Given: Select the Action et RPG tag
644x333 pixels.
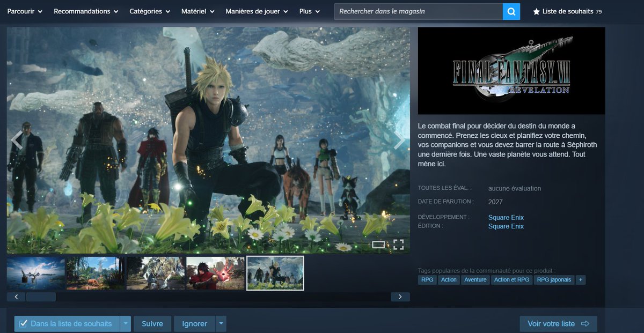Looking at the screenshot, I should coord(512,280).
